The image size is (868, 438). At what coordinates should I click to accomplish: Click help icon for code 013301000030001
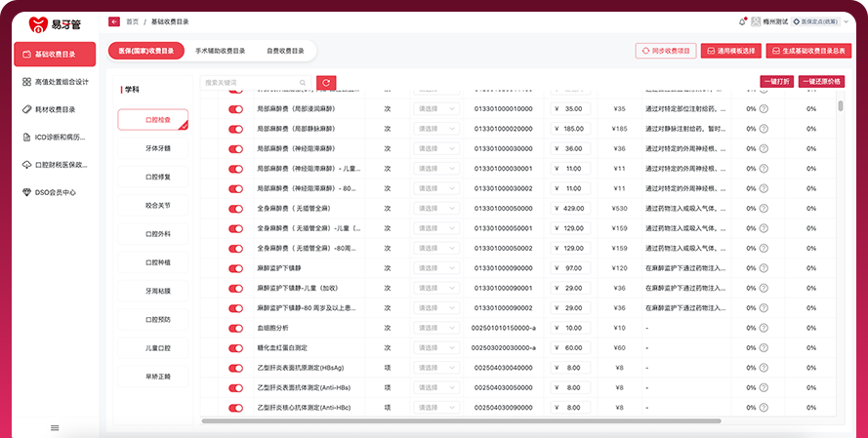click(764, 169)
